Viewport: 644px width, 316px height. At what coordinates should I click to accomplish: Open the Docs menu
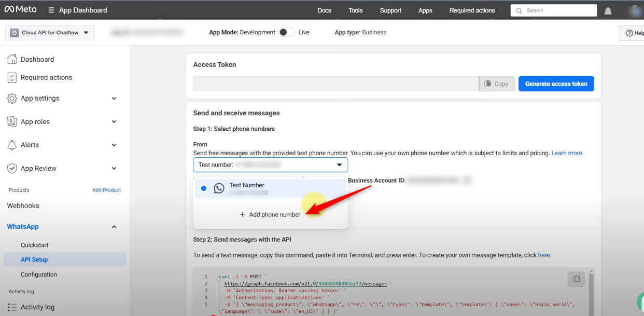(324, 10)
